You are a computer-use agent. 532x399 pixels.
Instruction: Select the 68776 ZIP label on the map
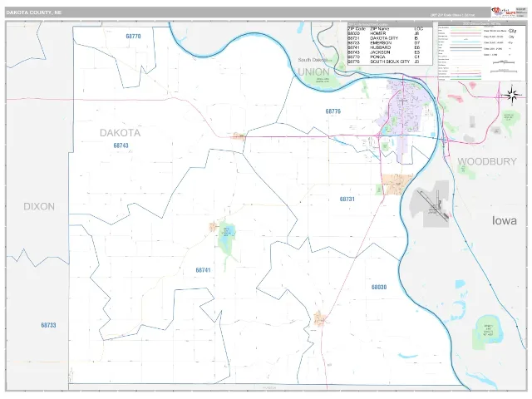coord(332,111)
